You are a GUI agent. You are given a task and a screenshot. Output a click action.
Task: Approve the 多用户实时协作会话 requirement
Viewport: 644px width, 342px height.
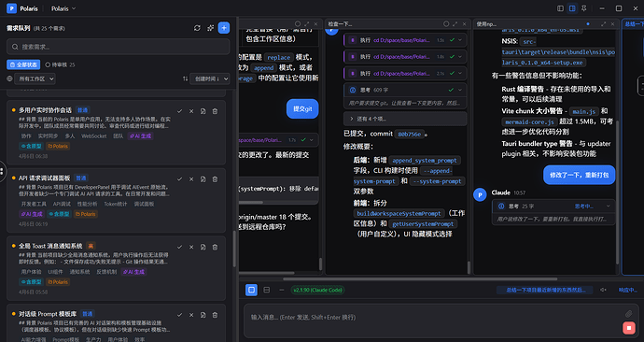point(179,111)
